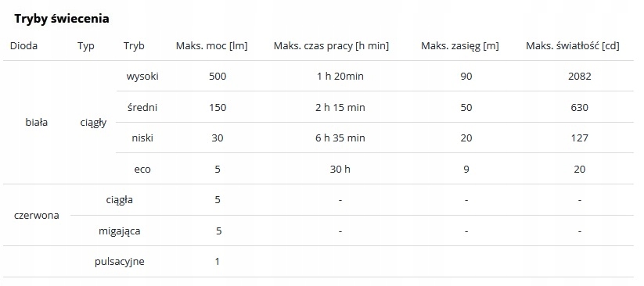This screenshot has width=644, height=286.
Task: Select the 'wysoki' mode cell
Action: [142, 77]
